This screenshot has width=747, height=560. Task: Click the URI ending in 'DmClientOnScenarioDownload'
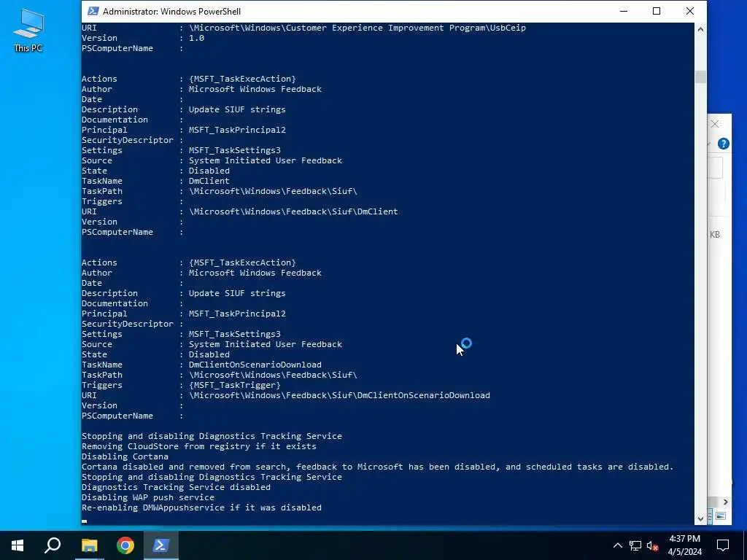pos(339,395)
